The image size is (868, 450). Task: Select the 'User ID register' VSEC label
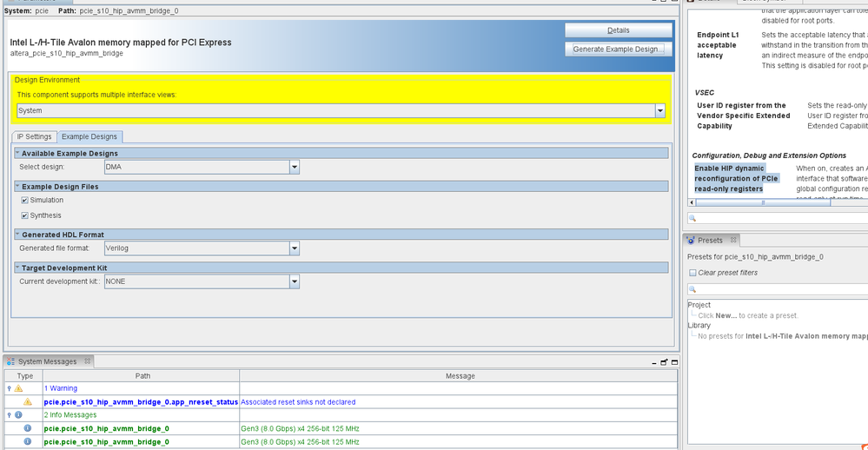pos(743,116)
